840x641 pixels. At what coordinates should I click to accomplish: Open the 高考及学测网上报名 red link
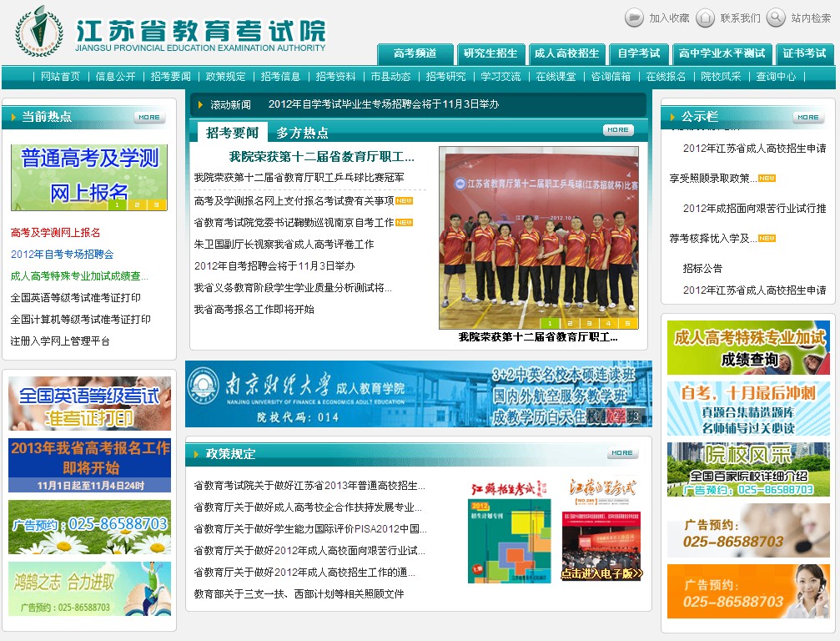55,233
